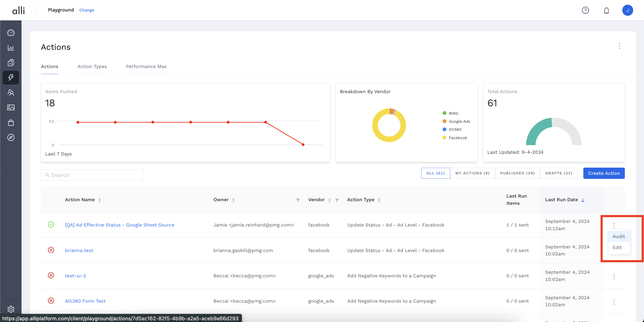Open the compass explore sidebar icon
This screenshot has width=644, height=322.
(11, 138)
